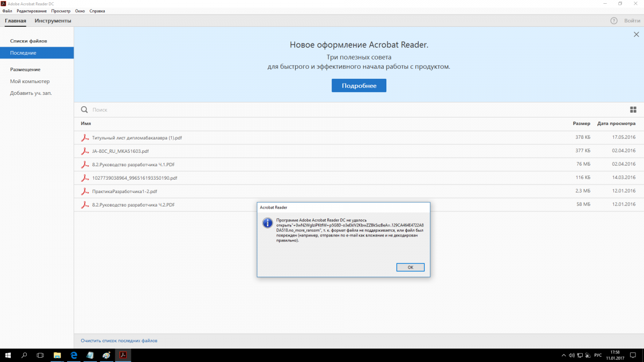Click the Подробнее button in banner
Viewport: 644px width, 362px height.
click(x=358, y=86)
